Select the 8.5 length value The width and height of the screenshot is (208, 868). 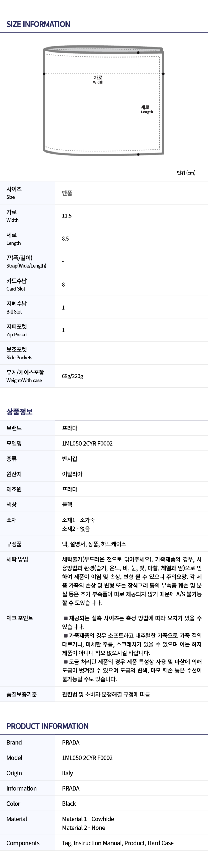coord(65,239)
